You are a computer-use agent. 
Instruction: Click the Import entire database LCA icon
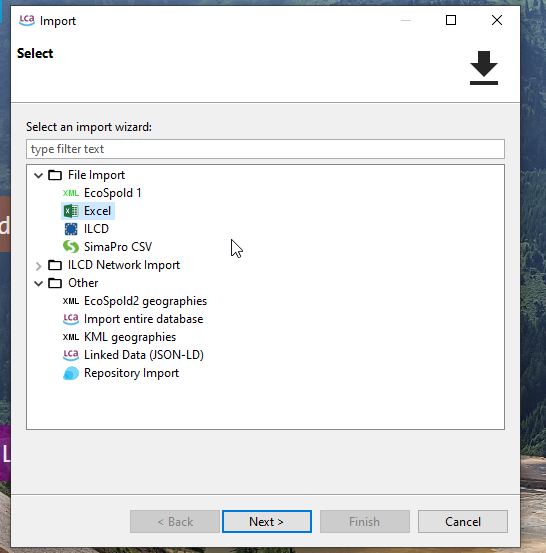click(71, 319)
